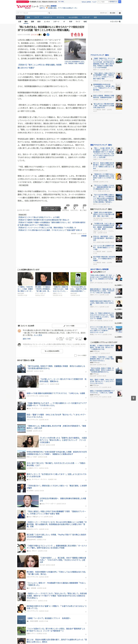Click the search magnifier icon next to keyword field
Screen dimensions: 138x644
point(49,13)
